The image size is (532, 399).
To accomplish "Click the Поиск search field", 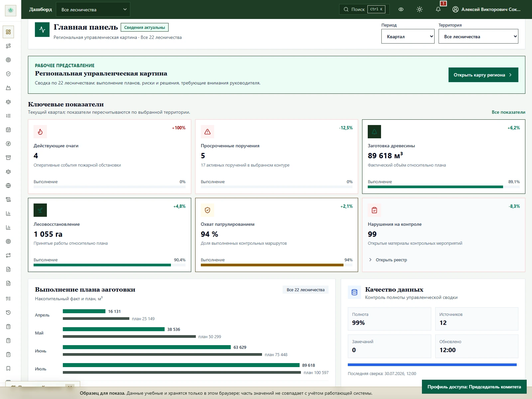I will [364, 9].
